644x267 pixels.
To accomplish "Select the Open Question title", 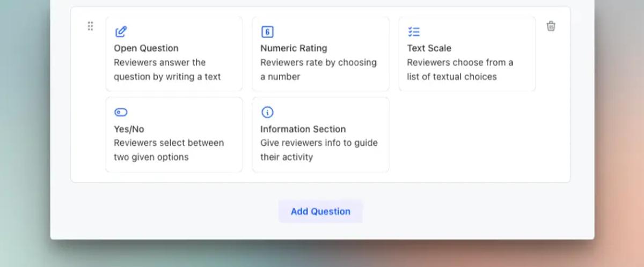I will pyautogui.click(x=146, y=48).
